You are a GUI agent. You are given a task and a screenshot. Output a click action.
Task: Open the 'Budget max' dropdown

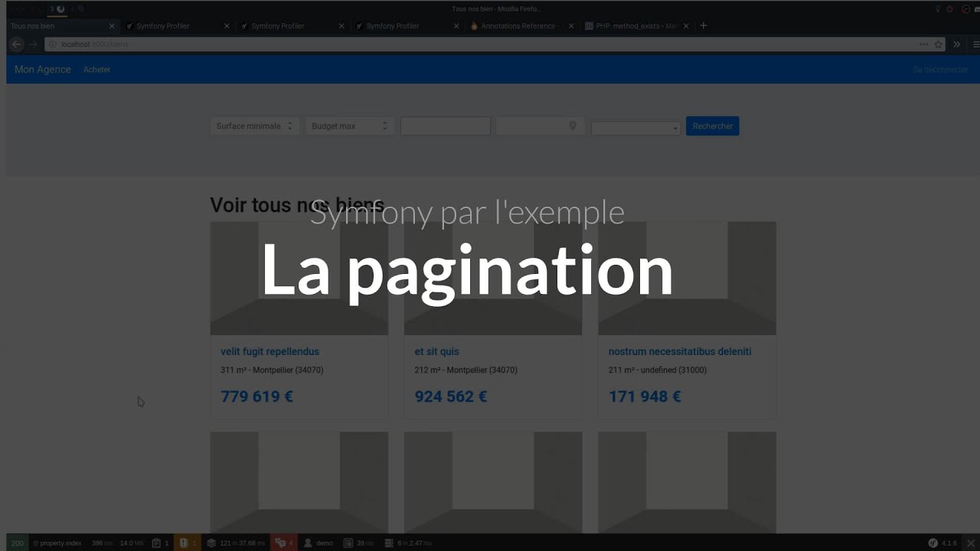(349, 126)
